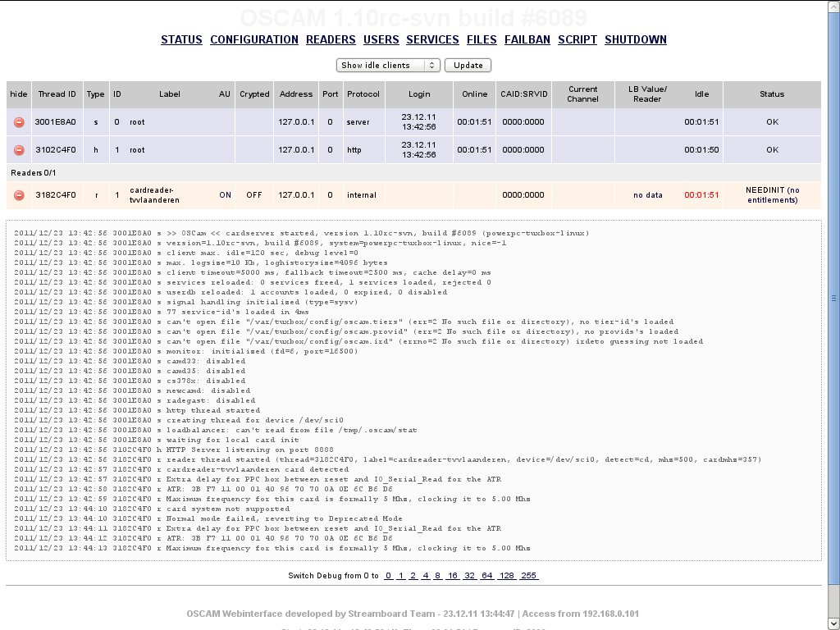
Task: Hide the root server thread row
Action: point(19,122)
